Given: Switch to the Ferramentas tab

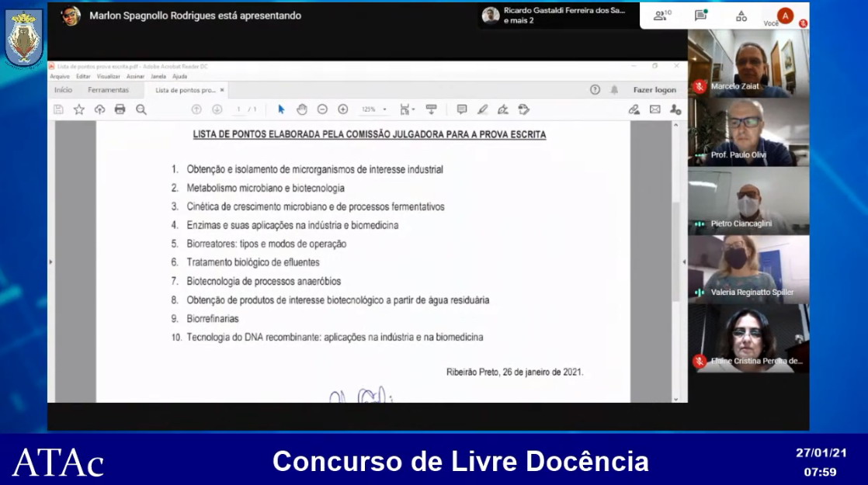Looking at the screenshot, I should click(108, 89).
